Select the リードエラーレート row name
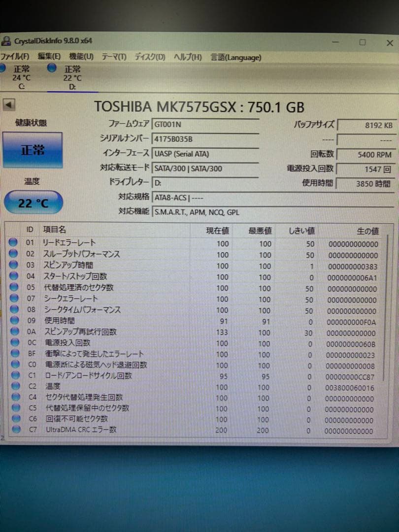Viewport: 399px width, 532px height. (69, 242)
